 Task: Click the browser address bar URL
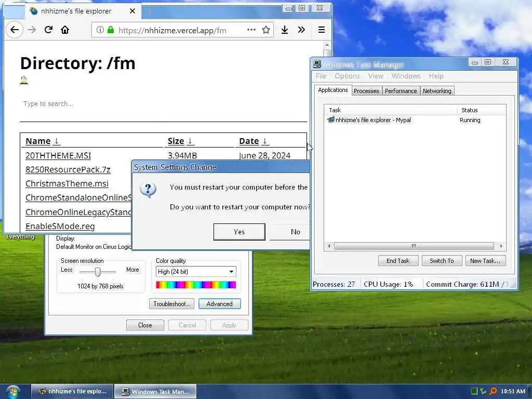pyautogui.click(x=172, y=31)
